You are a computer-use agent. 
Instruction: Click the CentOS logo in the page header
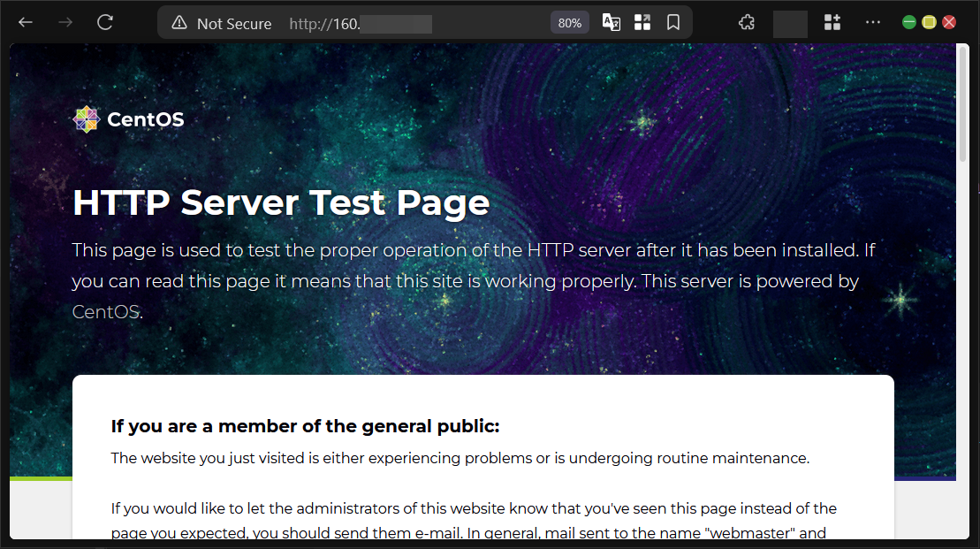(87, 118)
